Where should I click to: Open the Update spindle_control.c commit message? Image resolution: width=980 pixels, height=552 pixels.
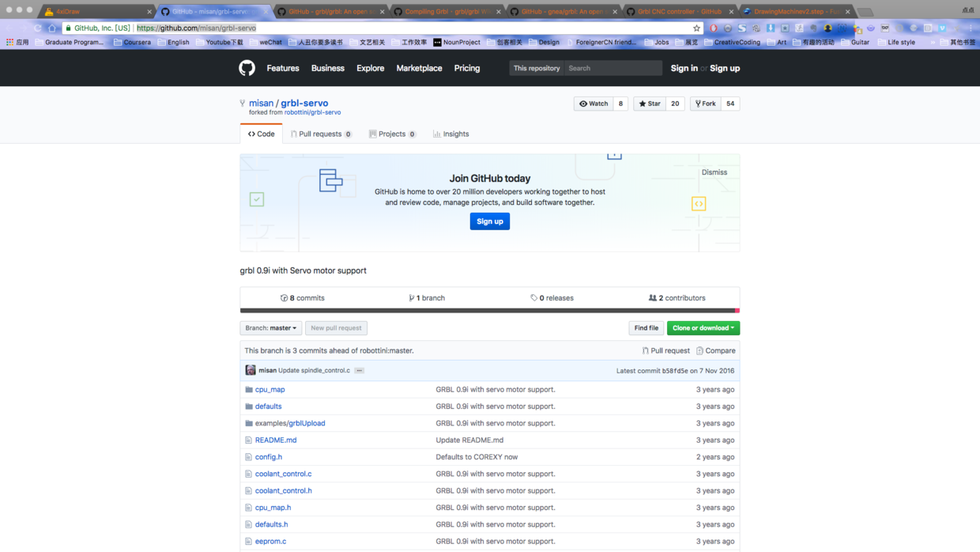(x=314, y=370)
